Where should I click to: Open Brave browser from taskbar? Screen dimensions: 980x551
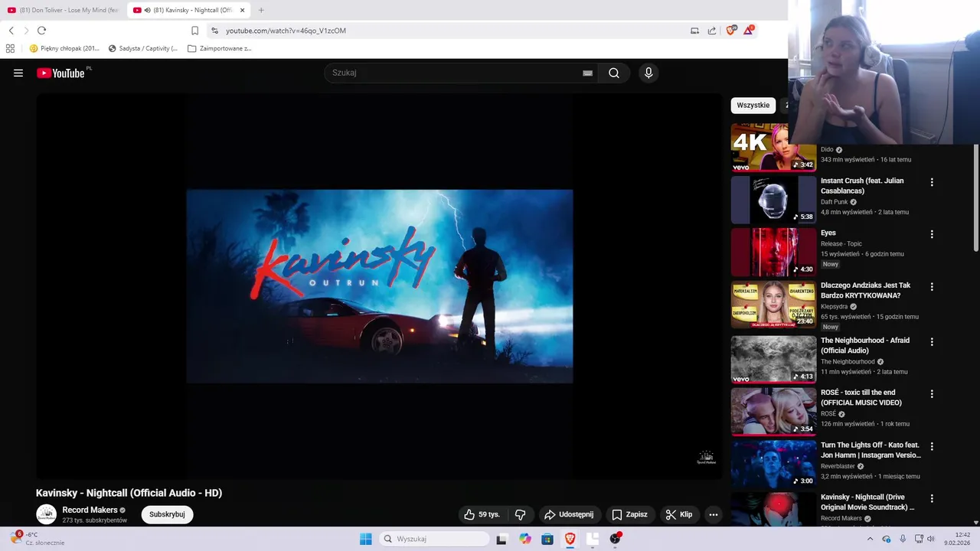[x=570, y=539]
